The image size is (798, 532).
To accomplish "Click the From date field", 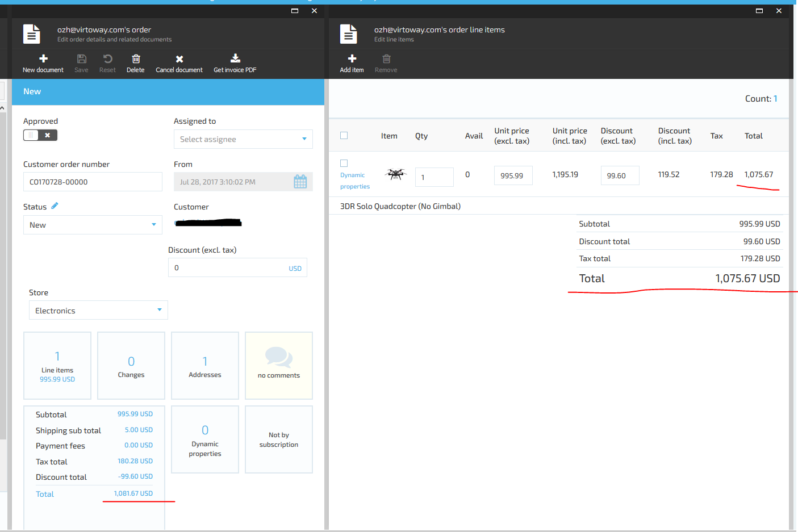I will point(243,182).
